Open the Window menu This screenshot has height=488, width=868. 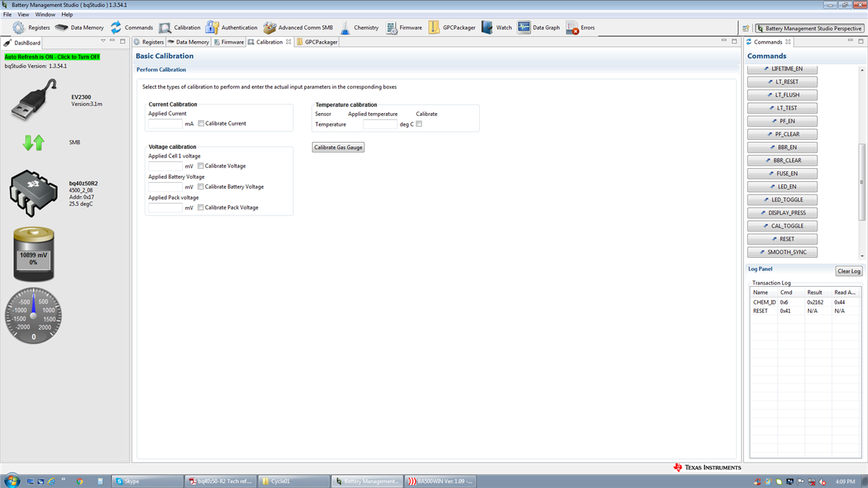tap(45, 14)
